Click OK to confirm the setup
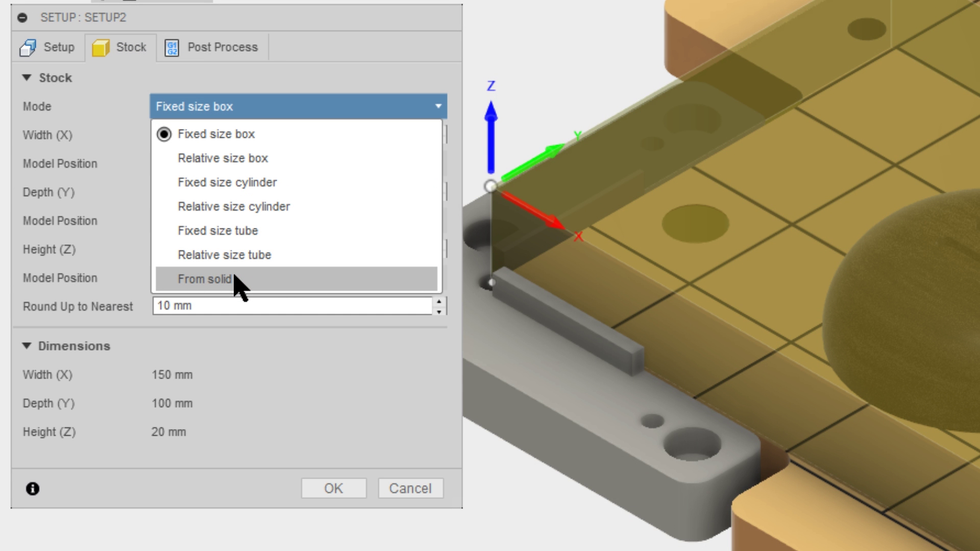Image resolution: width=980 pixels, height=551 pixels. point(333,488)
